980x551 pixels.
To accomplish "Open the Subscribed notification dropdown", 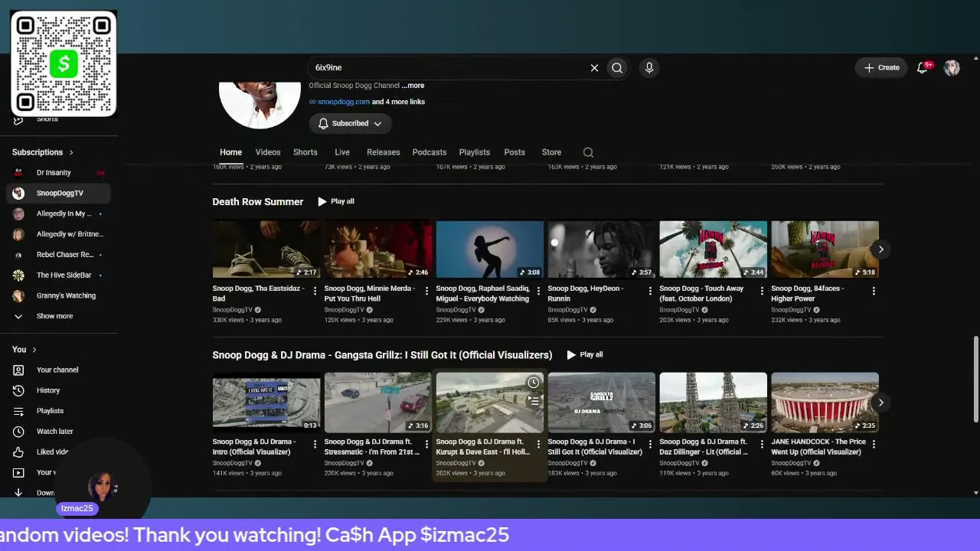I will [x=351, y=123].
